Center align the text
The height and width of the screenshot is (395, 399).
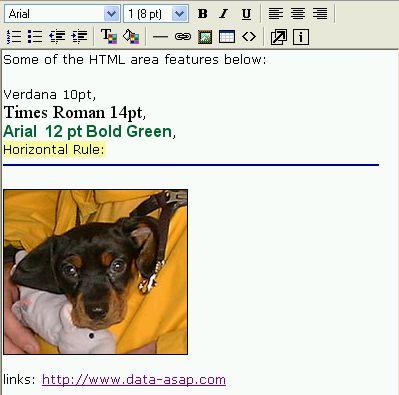click(x=298, y=14)
